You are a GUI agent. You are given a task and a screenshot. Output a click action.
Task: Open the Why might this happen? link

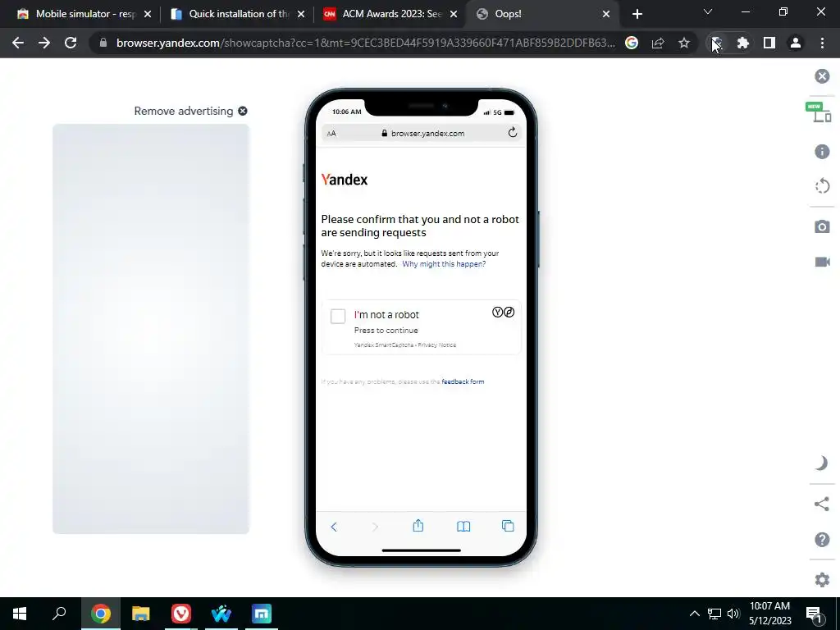[x=444, y=264]
